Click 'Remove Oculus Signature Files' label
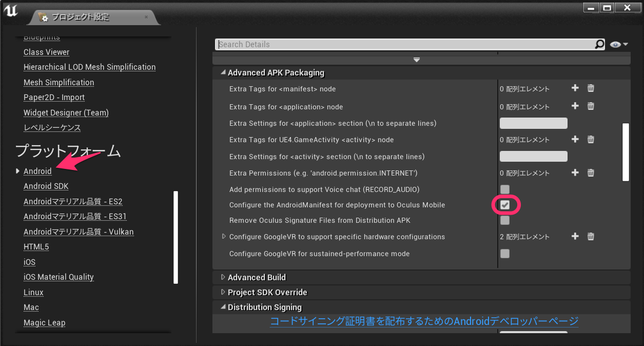The width and height of the screenshot is (644, 346). click(x=320, y=220)
